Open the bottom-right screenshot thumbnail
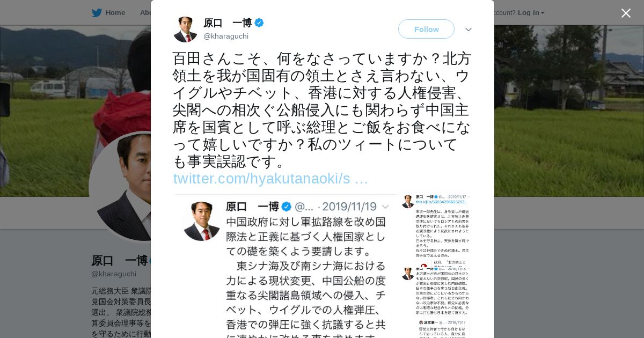The image size is (644, 338). 435,327
